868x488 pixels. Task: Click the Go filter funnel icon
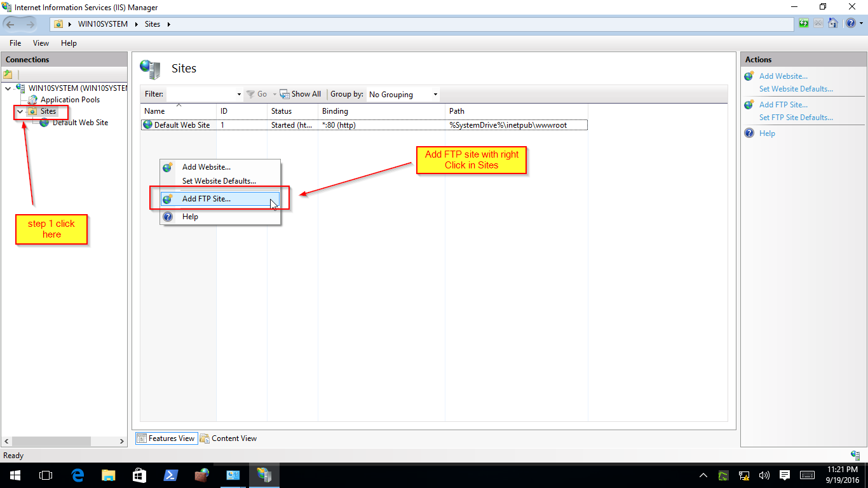[x=250, y=94]
